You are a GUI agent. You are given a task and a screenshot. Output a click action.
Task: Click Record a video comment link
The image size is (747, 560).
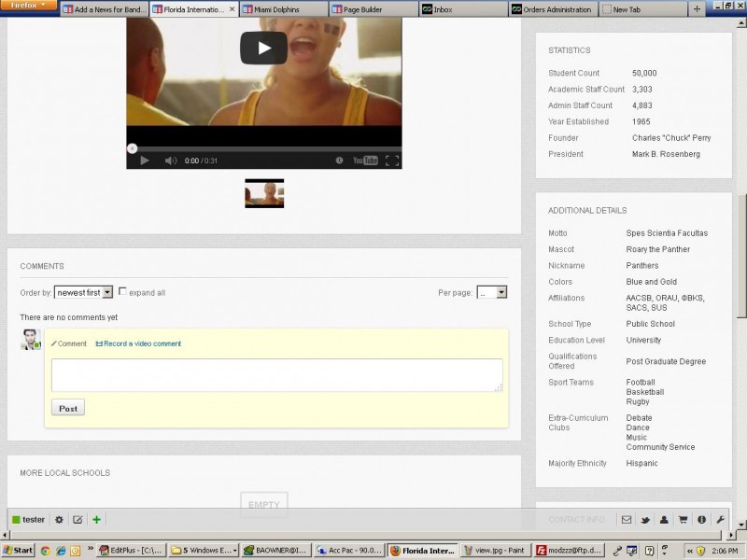coord(138,343)
